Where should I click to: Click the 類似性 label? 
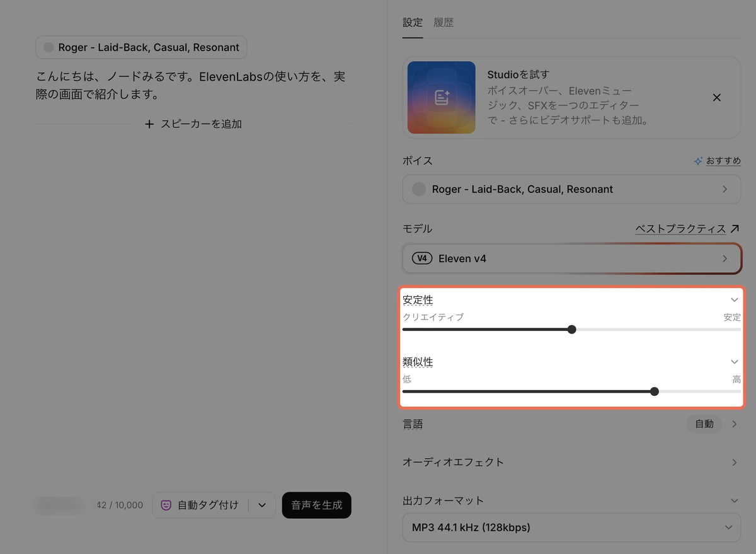pyautogui.click(x=418, y=362)
